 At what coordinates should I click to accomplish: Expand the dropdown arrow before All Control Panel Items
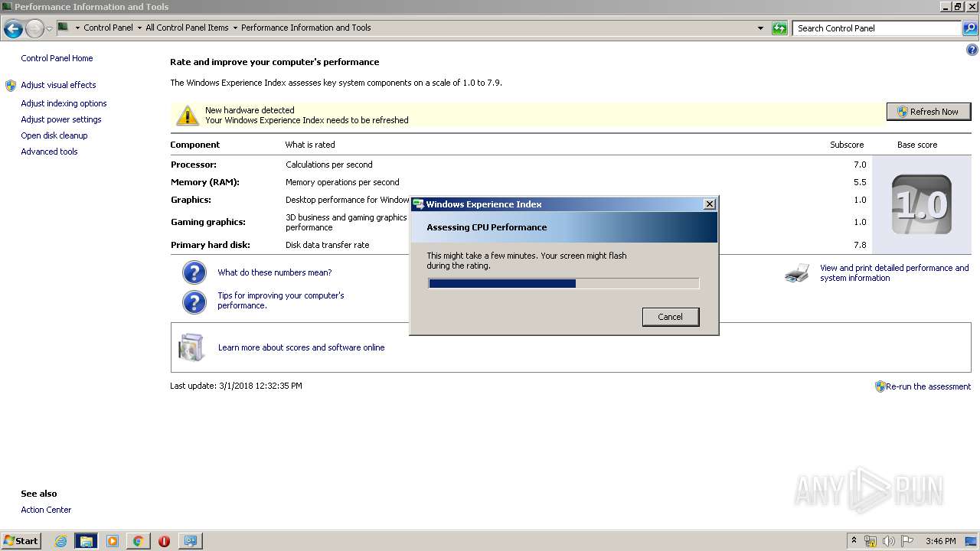(x=139, y=28)
